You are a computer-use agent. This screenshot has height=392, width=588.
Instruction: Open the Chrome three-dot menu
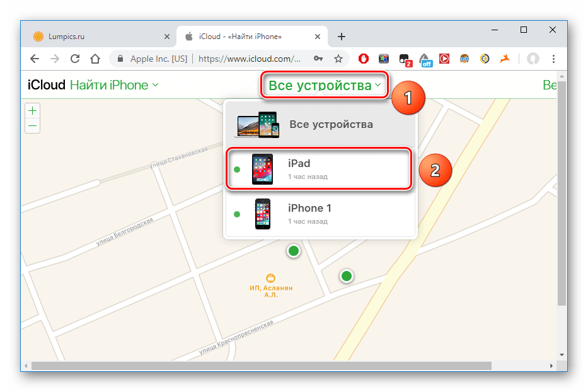pyautogui.click(x=553, y=59)
